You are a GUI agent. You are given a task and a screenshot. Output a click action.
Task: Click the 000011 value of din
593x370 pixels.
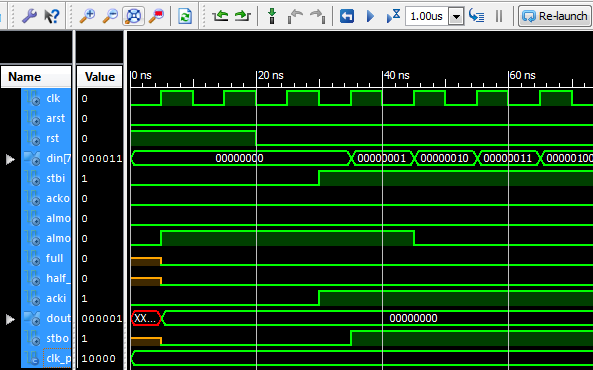(102, 159)
